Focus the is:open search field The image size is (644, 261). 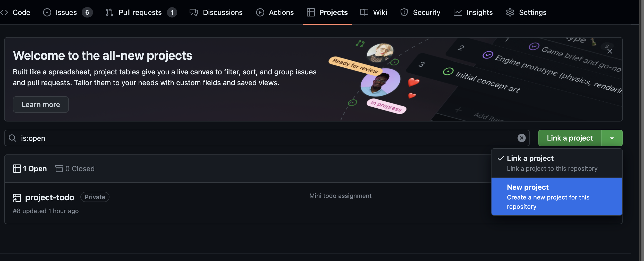[267, 138]
